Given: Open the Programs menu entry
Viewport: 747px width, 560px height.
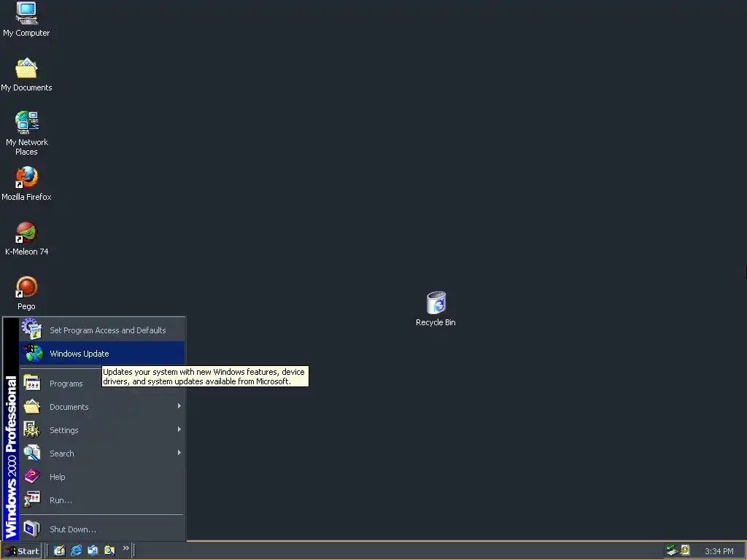Looking at the screenshot, I should (x=102, y=384).
